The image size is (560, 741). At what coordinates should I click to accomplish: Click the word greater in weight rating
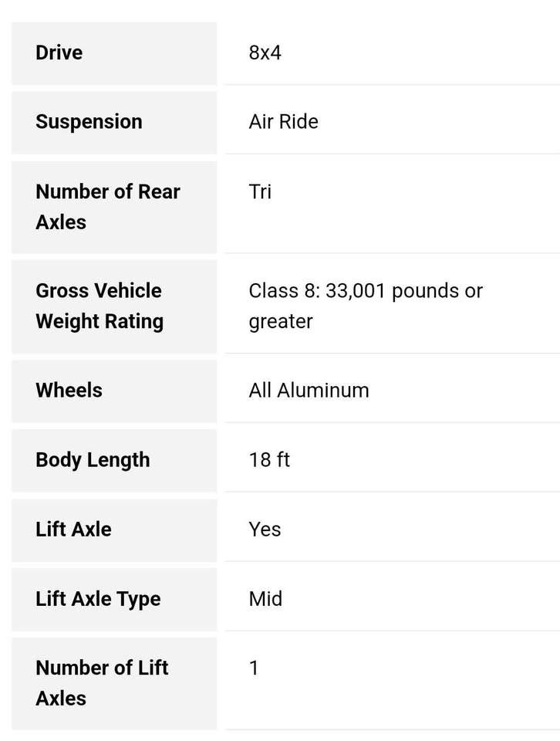(x=281, y=322)
